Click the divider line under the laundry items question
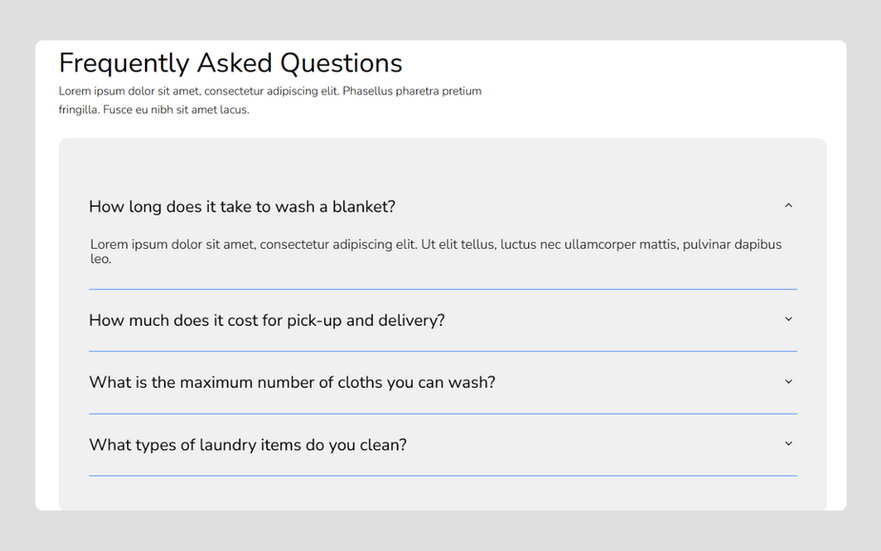Image resolution: width=881 pixels, height=551 pixels. click(x=442, y=475)
